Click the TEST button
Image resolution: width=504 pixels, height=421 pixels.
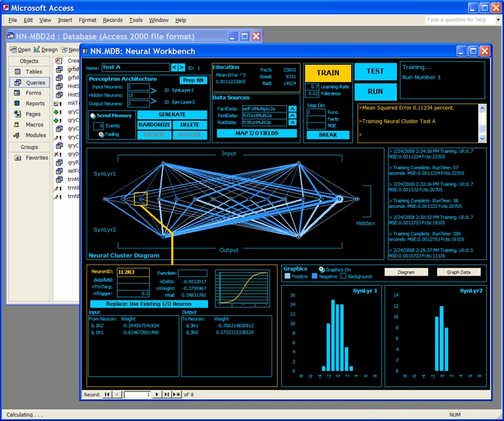tap(375, 71)
